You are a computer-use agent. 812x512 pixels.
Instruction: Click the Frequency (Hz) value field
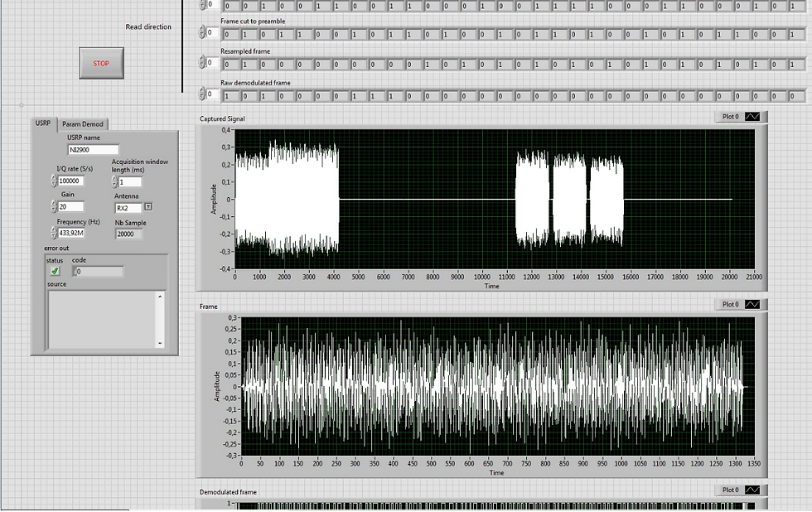tap(71, 233)
